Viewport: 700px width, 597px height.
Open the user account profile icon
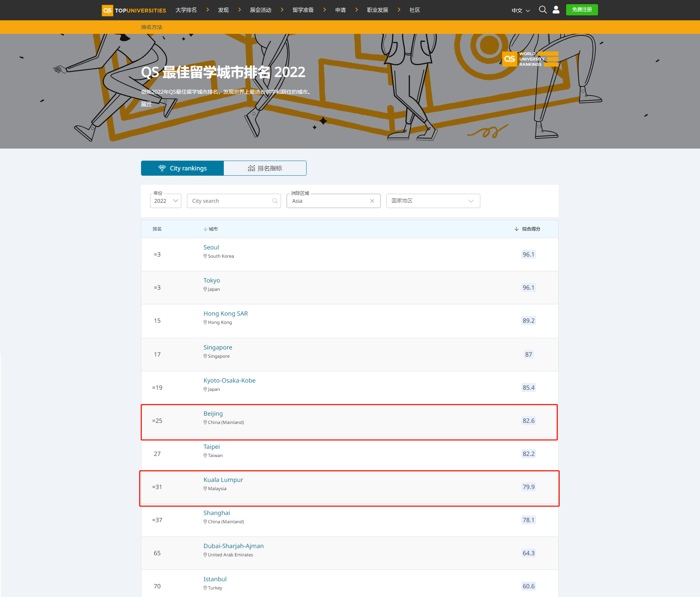coord(556,10)
